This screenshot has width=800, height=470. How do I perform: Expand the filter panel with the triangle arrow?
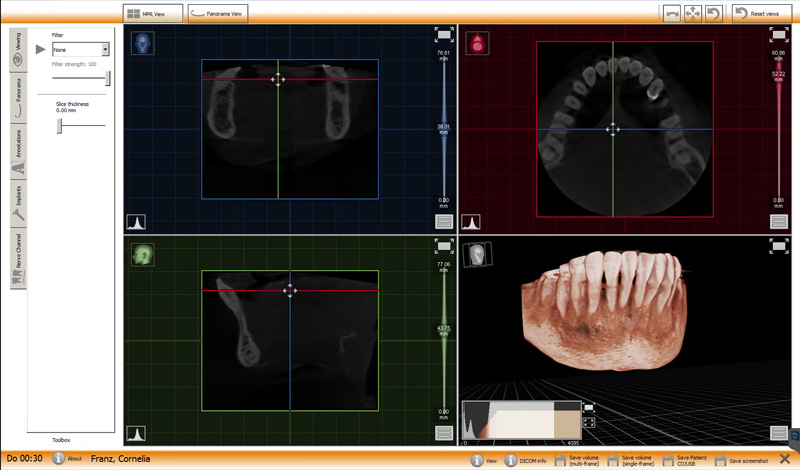point(41,49)
